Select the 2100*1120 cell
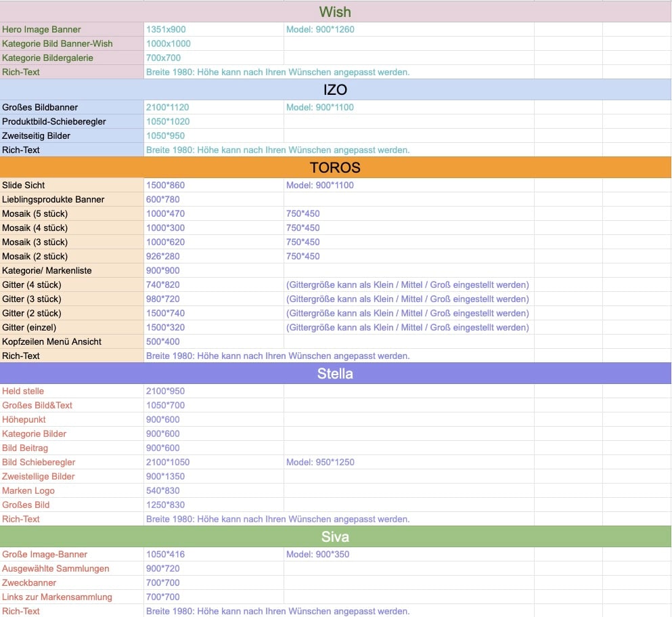The width and height of the screenshot is (672, 617). pos(213,107)
